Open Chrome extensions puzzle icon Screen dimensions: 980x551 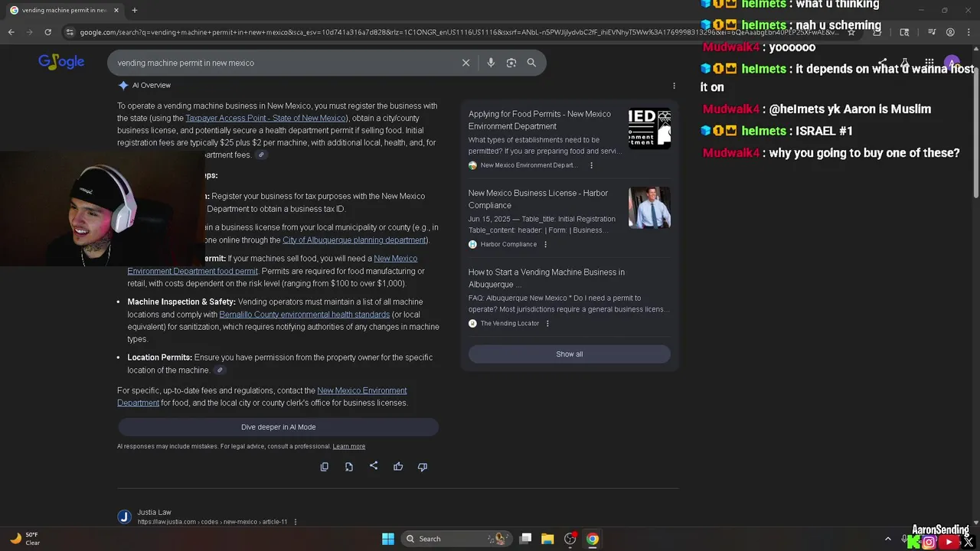pyautogui.click(x=877, y=32)
